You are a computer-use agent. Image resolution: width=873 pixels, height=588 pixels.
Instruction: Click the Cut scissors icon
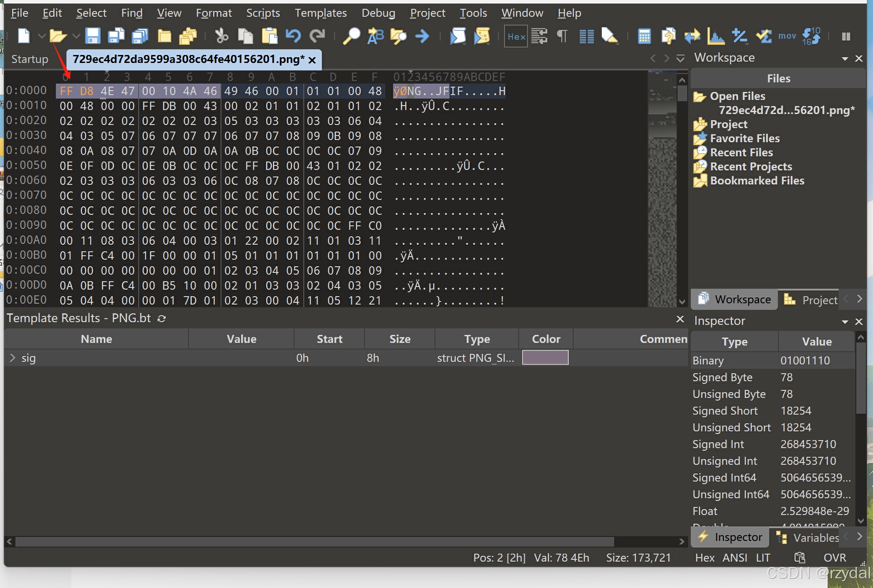click(221, 36)
